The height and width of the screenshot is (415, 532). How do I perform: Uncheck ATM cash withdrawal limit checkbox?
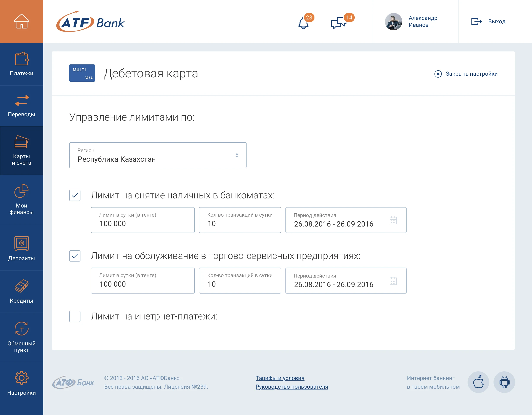pyautogui.click(x=75, y=195)
